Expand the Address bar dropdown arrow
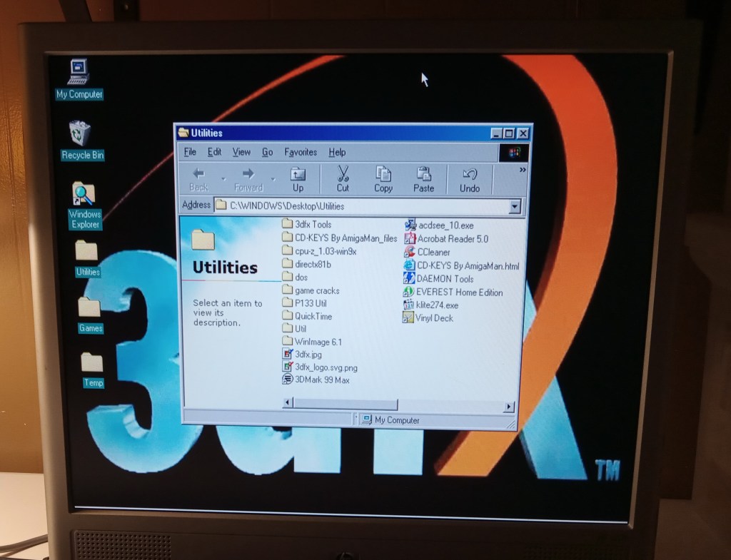 (x=515, y=206)
